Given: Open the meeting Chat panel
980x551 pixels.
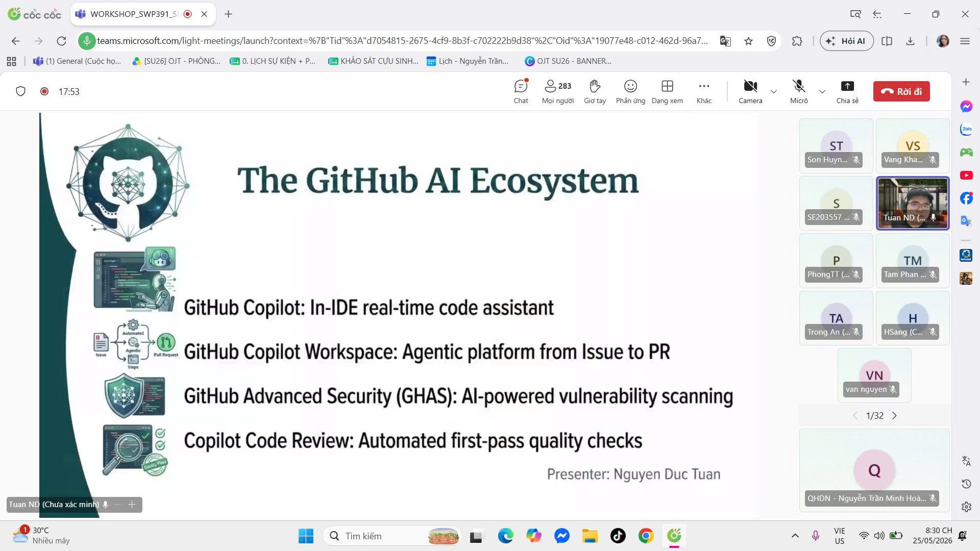Looking at the screenshot, I should tap(521, 92).
